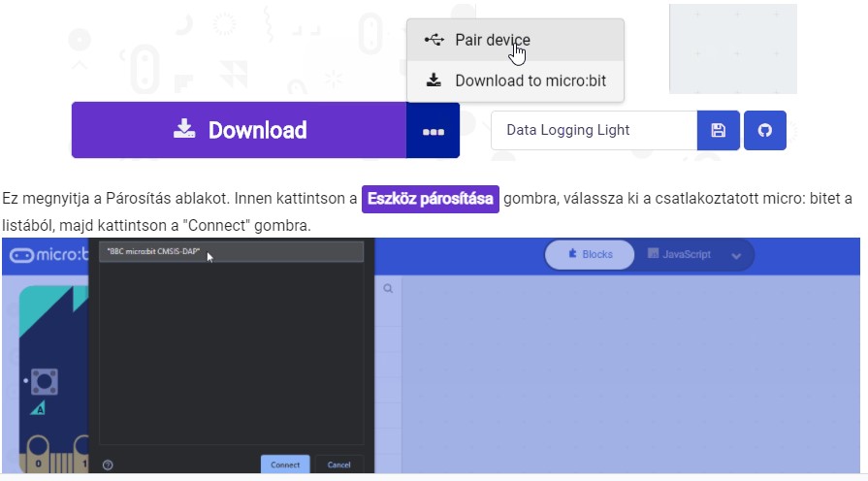Switch to the JavaScript editor tab
Screen dimensions: 868x481
[x=679, y=254]
